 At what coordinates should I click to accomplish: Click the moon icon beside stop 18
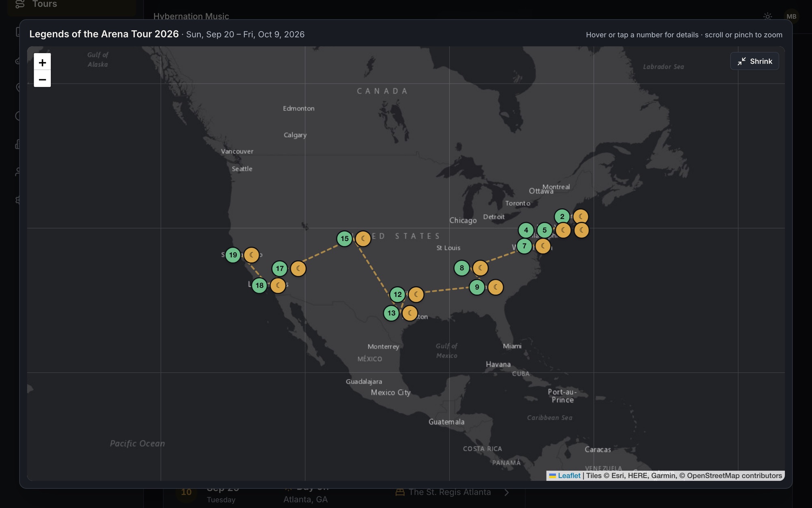[x=278, y=286]
